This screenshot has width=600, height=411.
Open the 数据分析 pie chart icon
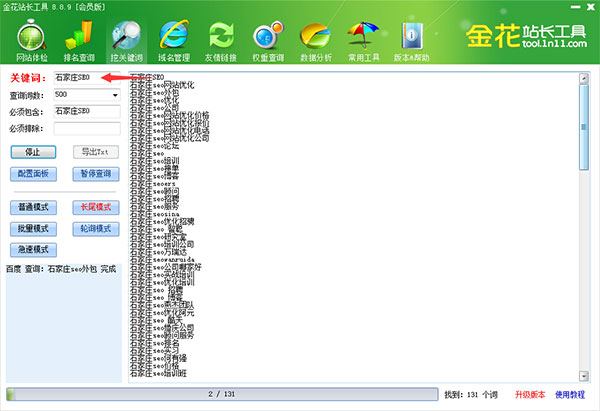pyautogui.click(x=316, y=36)
